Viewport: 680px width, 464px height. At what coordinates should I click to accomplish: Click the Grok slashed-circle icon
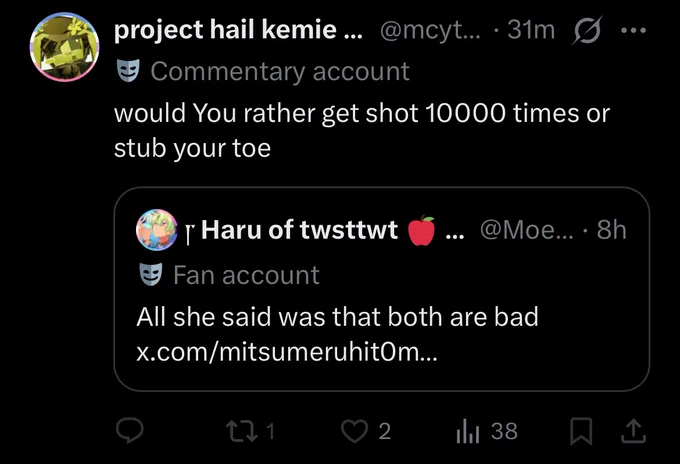click(x=587, y=30)
